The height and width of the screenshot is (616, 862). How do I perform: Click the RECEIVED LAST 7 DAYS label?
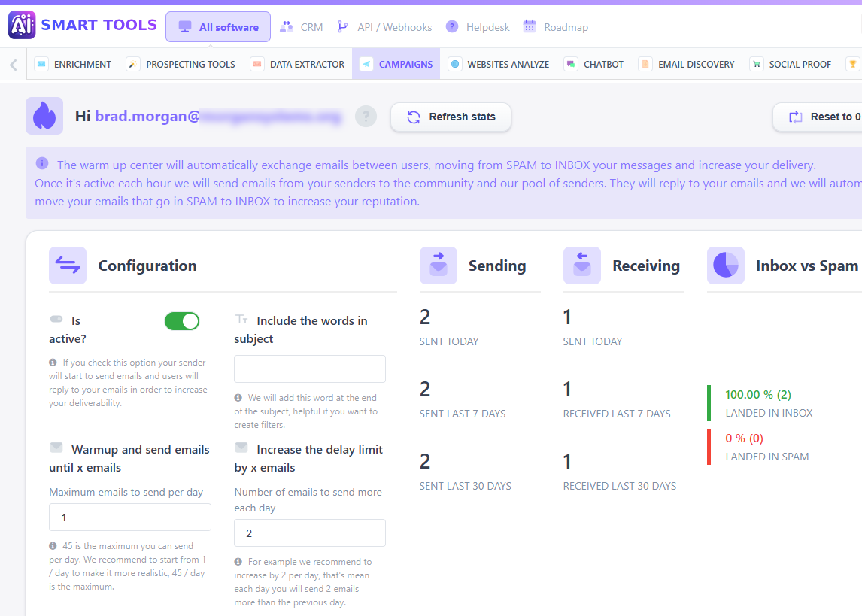[x=617, y=414]
